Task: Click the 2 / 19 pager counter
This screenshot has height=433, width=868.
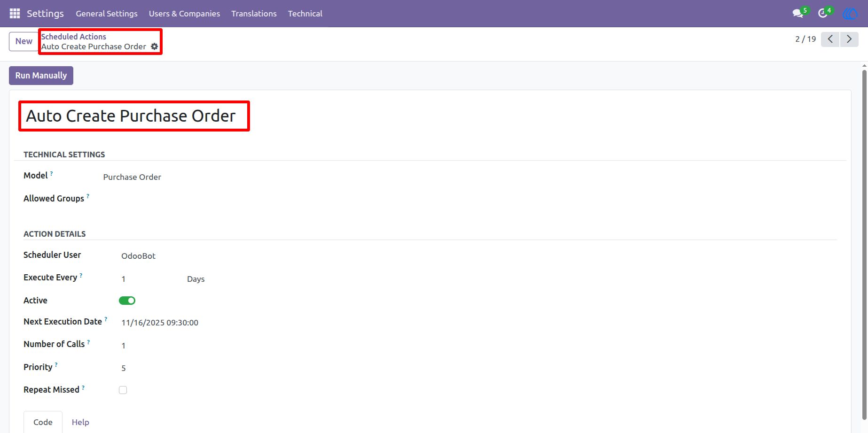Action: [805, 39]
